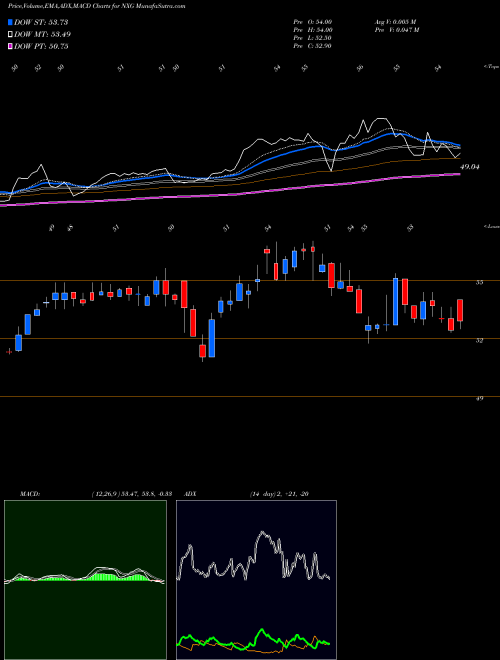
Task: Open the ADX indicator chart panel
Action: [256, 580]
